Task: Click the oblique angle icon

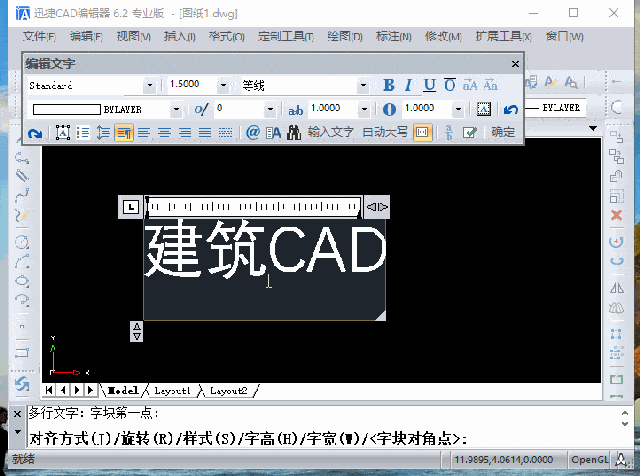Action: (x=201, y=109)
